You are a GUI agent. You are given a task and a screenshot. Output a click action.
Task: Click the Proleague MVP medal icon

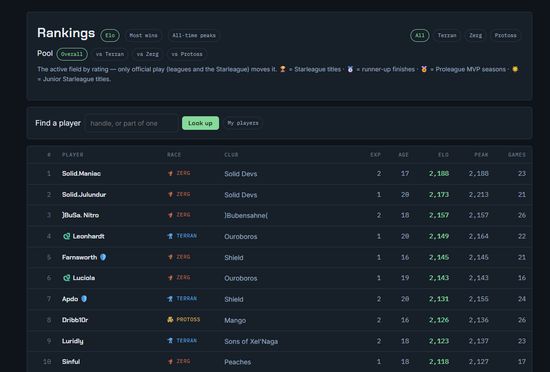[424, 69]
